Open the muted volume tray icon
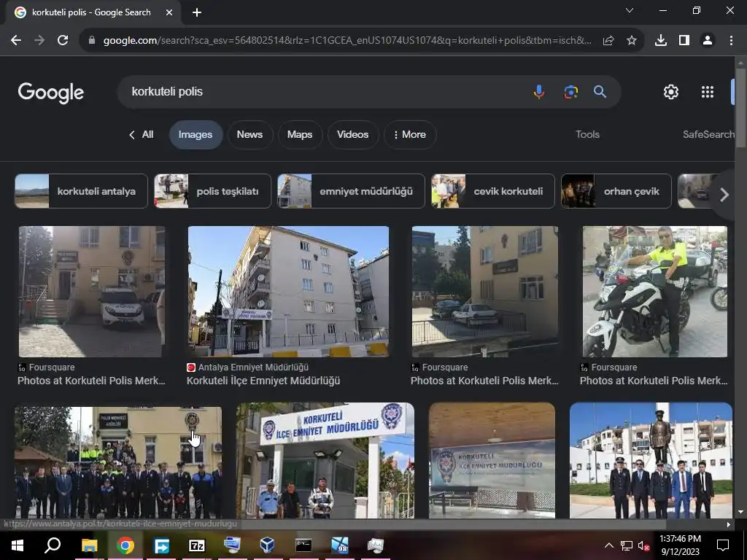The image size is (747, 560). [x=644, y=545]
